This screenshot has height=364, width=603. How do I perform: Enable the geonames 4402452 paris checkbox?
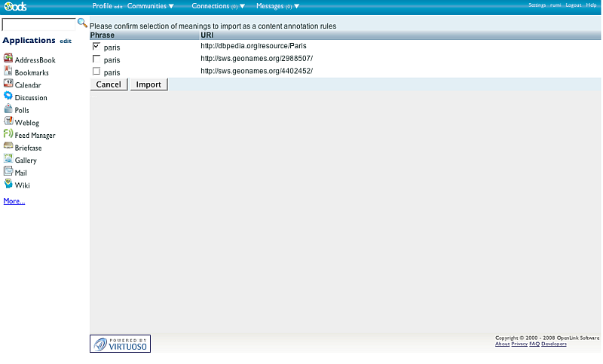(96, 71)
